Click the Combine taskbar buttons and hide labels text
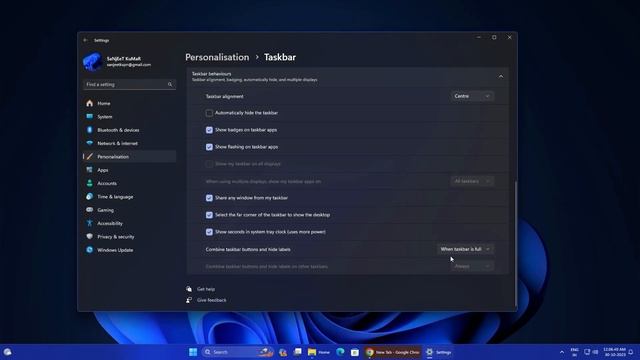This screenshot has height=360, width=640. click(x=248, y=249)
